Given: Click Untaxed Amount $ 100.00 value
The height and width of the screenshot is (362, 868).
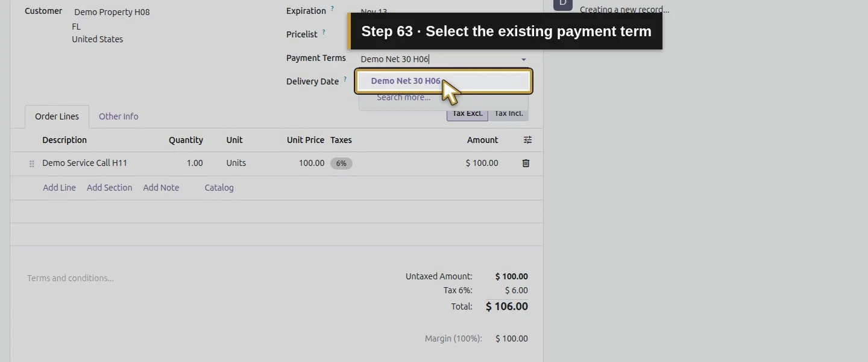Looking at the screenshot, I should point(512,276).
